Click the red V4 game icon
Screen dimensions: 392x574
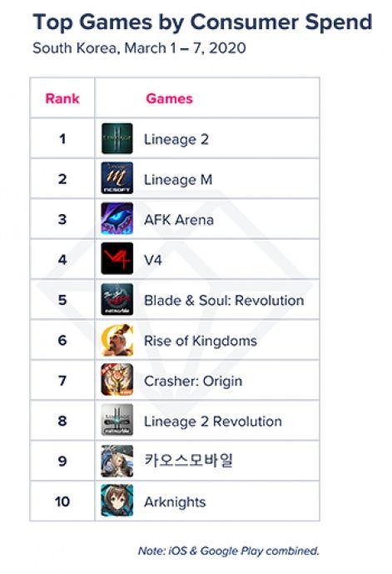117,259
